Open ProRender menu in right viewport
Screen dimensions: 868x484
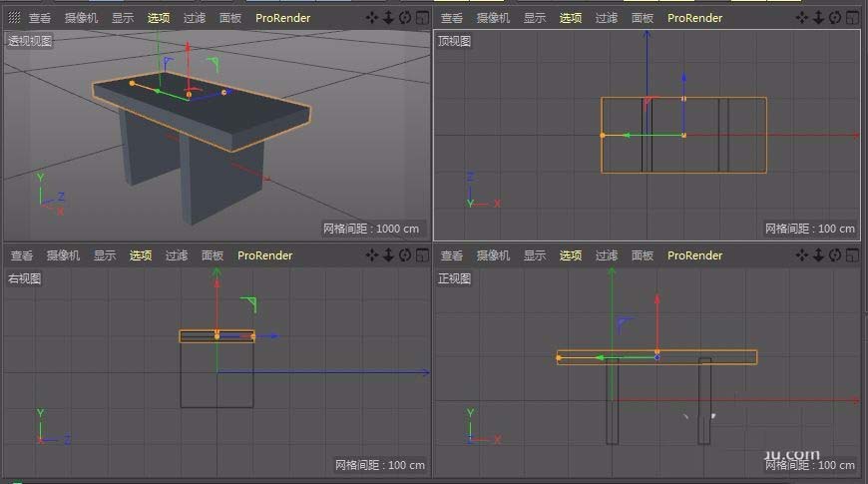click(x=264, y=255)
